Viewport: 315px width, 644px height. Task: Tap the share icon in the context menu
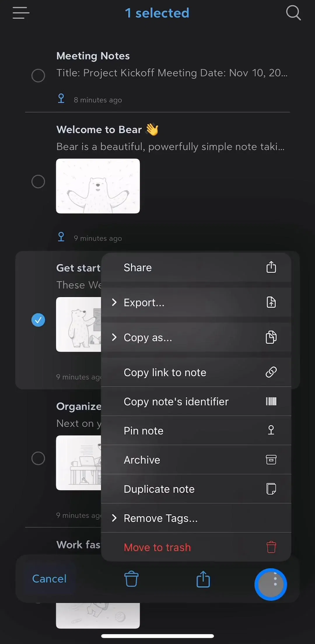tap(271, 267)
